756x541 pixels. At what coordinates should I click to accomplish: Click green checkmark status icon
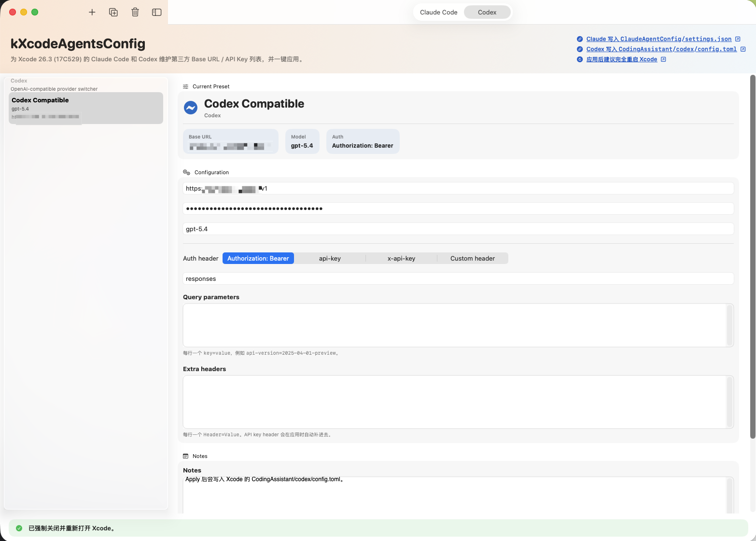19,528
